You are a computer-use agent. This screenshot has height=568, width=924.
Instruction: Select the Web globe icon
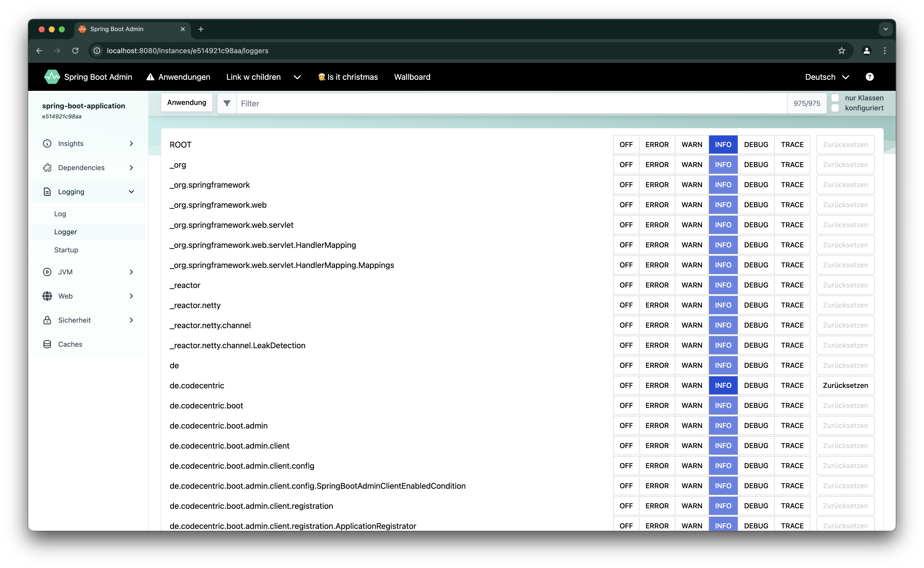pyautogui.click(x=47, y=296)
